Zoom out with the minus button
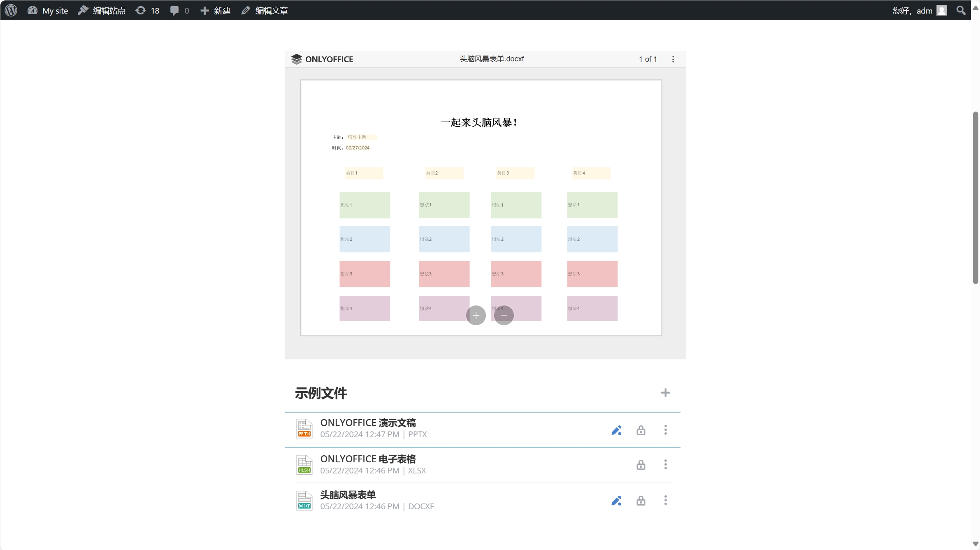 504,315
